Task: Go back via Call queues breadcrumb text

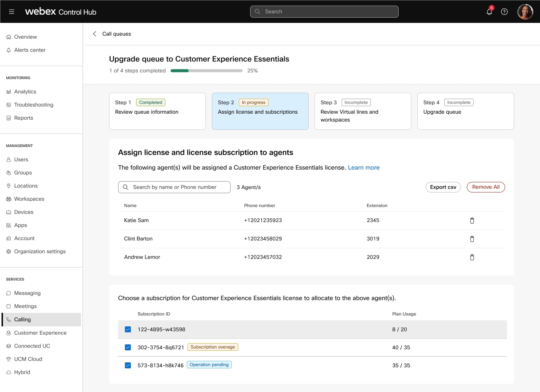Action: point(117,34)
